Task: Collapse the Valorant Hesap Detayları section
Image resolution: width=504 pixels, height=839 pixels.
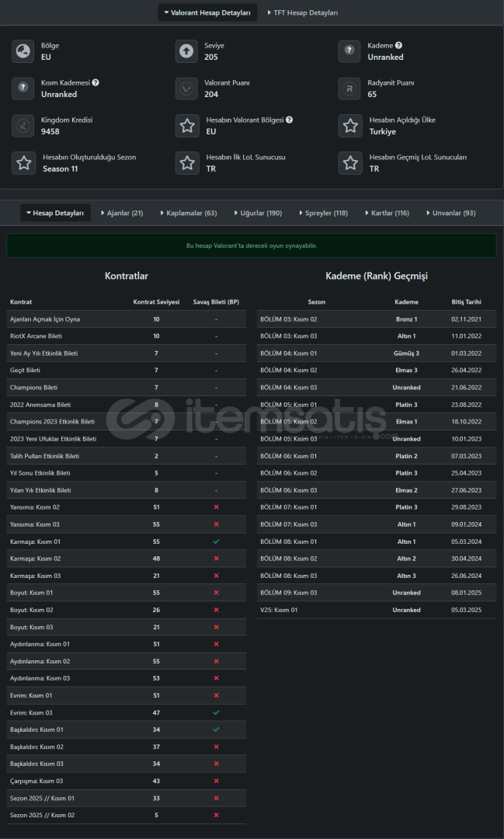Action: (207, 12)
